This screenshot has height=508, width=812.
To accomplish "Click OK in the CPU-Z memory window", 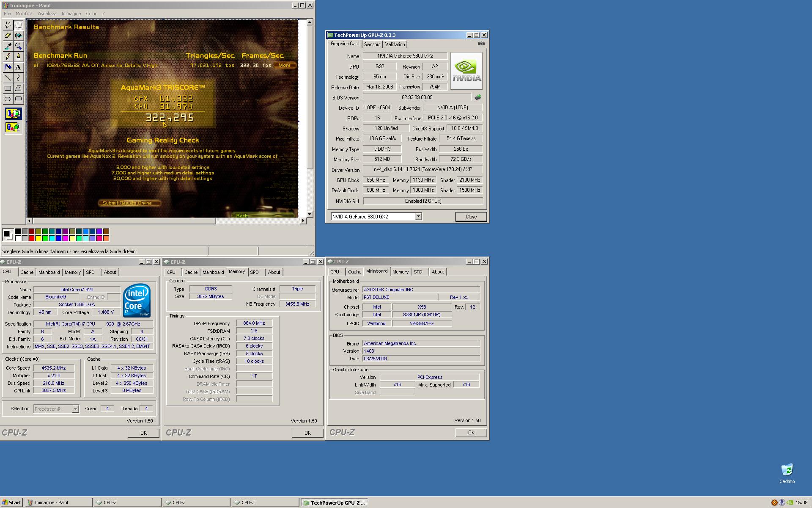I will (x=307, y=433).
